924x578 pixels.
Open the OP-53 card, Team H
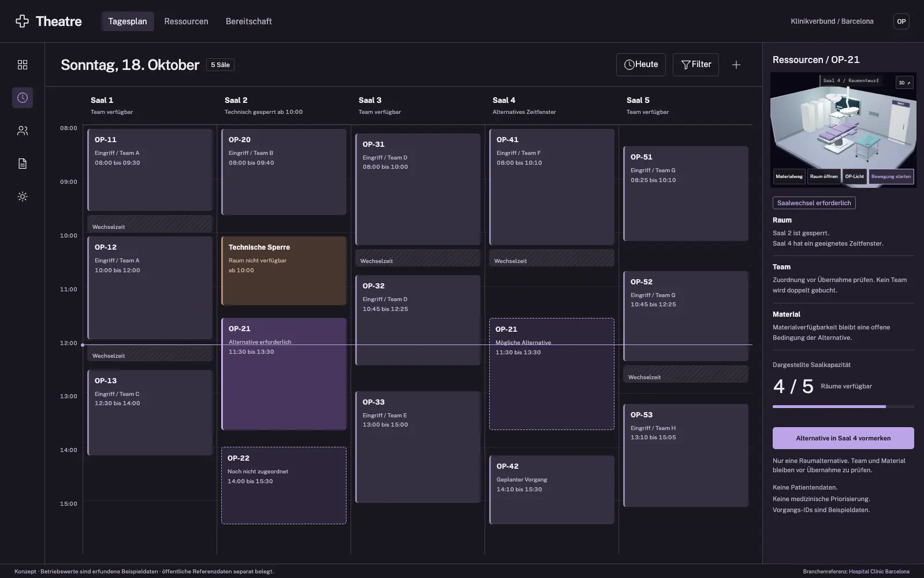point(686,455)
